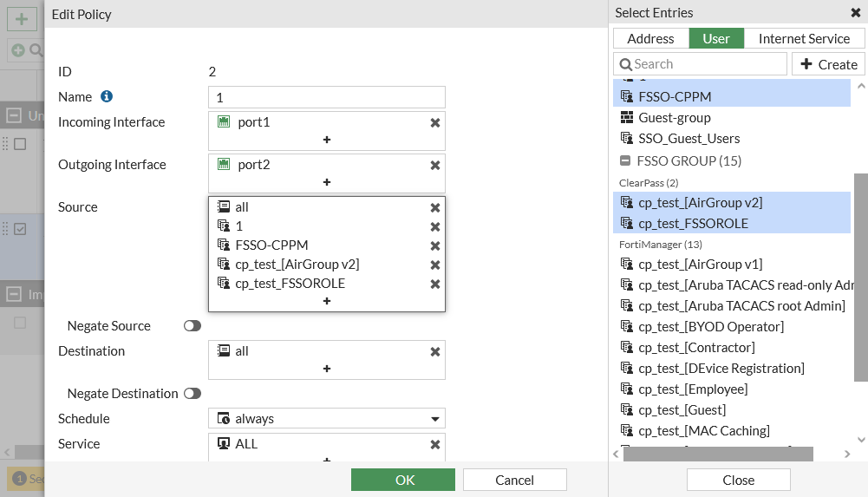Click the Create button

click(828, 64)
